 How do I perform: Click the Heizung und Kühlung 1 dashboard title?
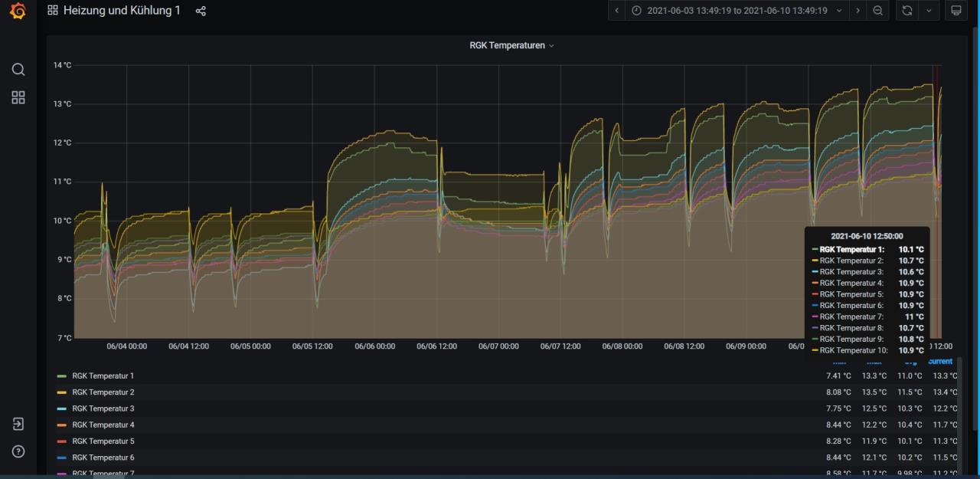coord(121,11)
